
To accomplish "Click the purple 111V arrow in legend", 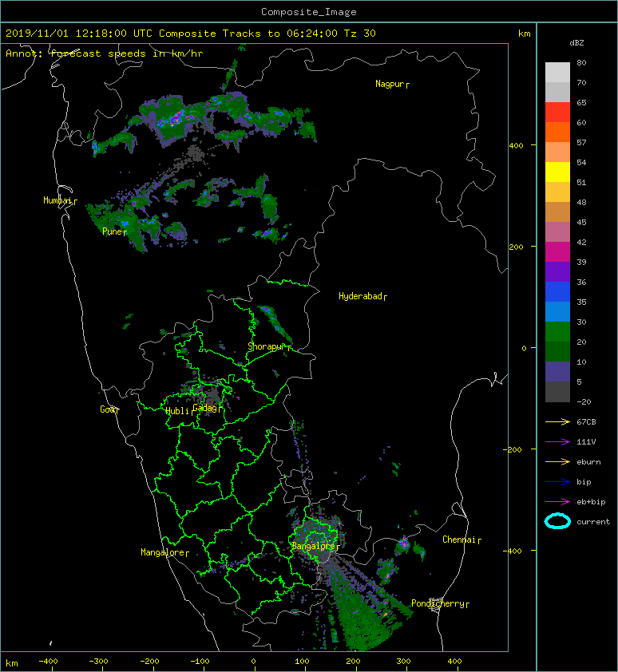I will point(557,442).
